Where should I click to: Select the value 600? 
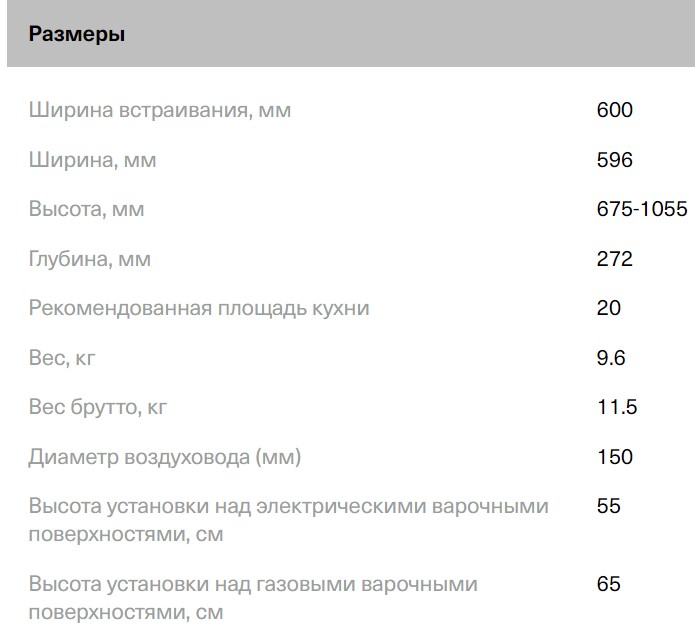(x=614, y=110)
